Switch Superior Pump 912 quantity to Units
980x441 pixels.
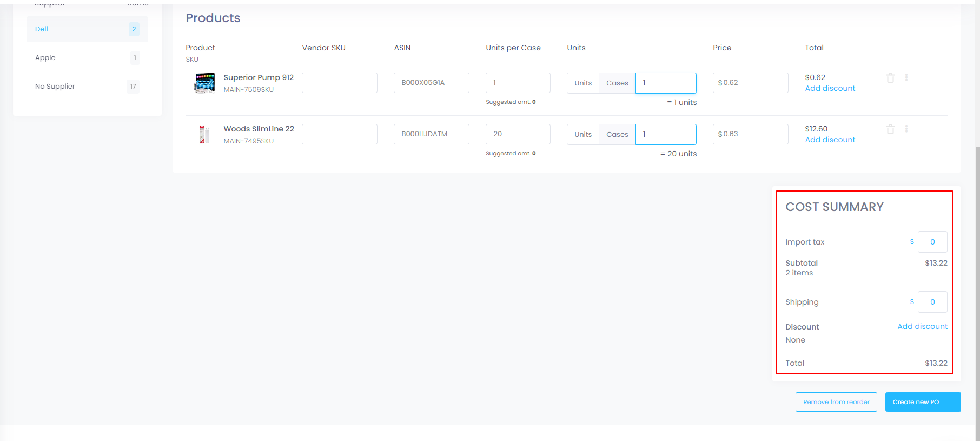583,83
